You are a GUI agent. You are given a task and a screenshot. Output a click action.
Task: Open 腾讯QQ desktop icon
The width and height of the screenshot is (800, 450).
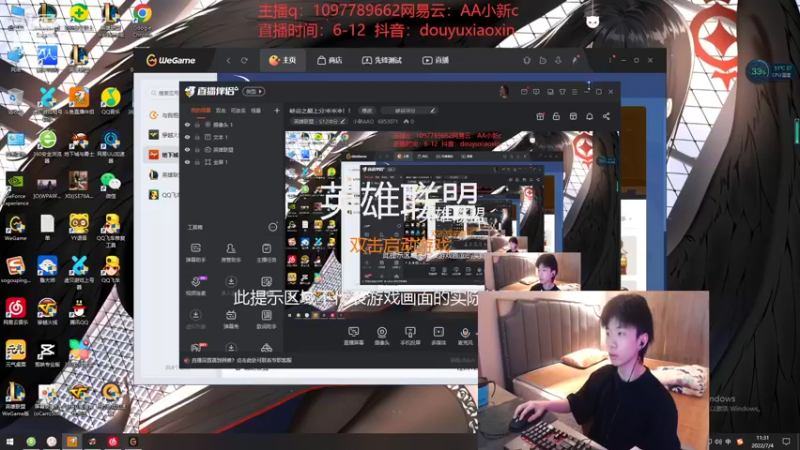click(x=79, y=312)
